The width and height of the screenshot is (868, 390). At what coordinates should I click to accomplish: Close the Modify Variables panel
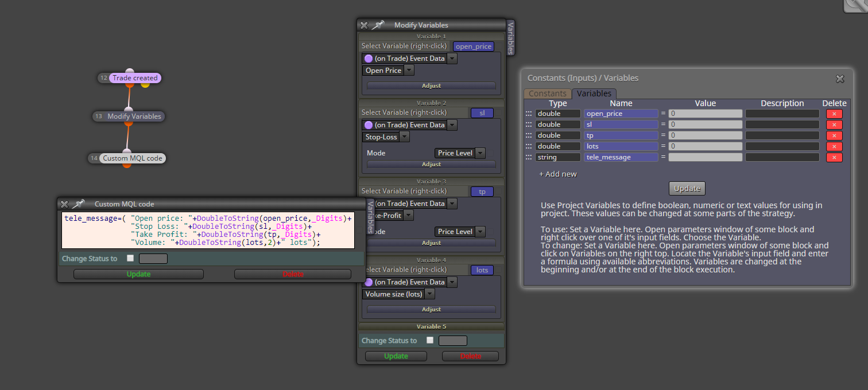click(364, 25)
